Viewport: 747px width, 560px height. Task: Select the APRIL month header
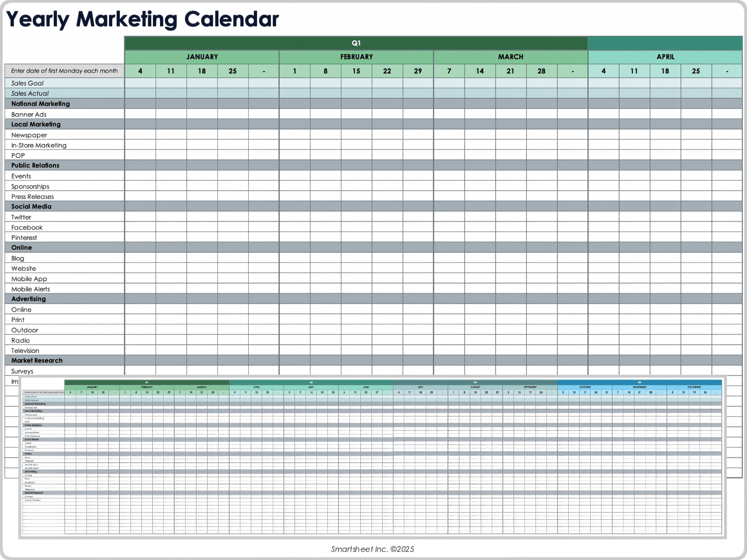tap(665, 57)
